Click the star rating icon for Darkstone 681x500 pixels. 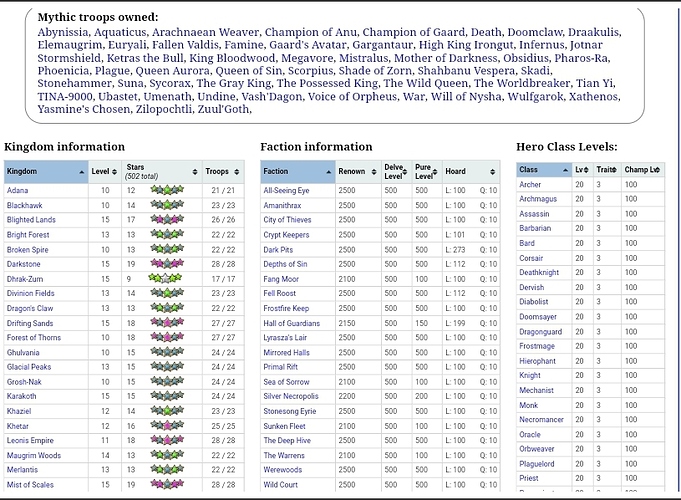pos(167,263)
